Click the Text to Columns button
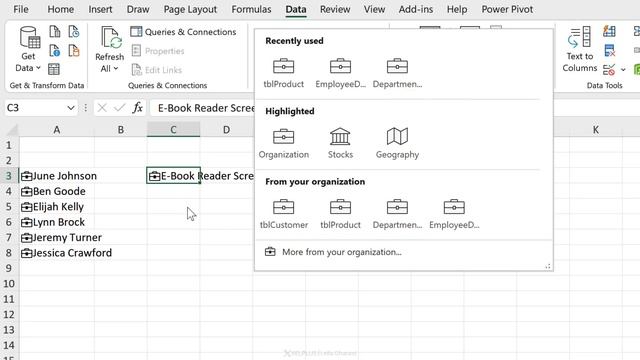The height and width of the screenshot is (360, 640). coord(580,50)
